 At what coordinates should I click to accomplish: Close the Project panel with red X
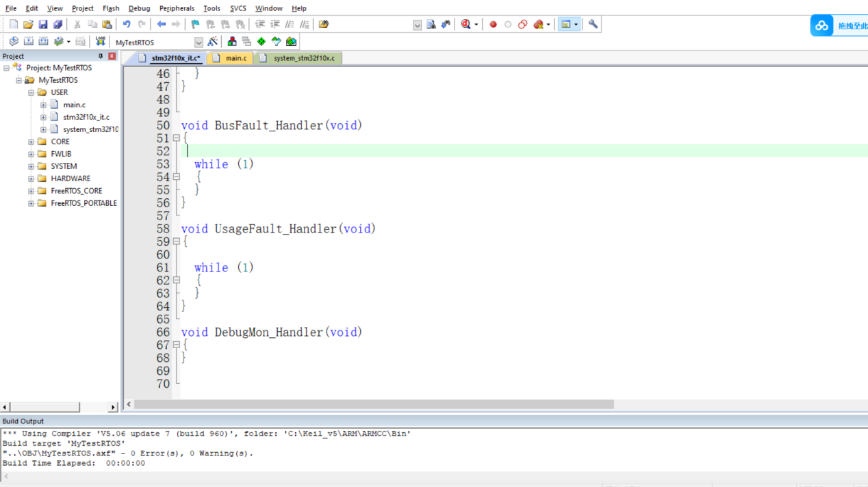(x=112, y=56)
